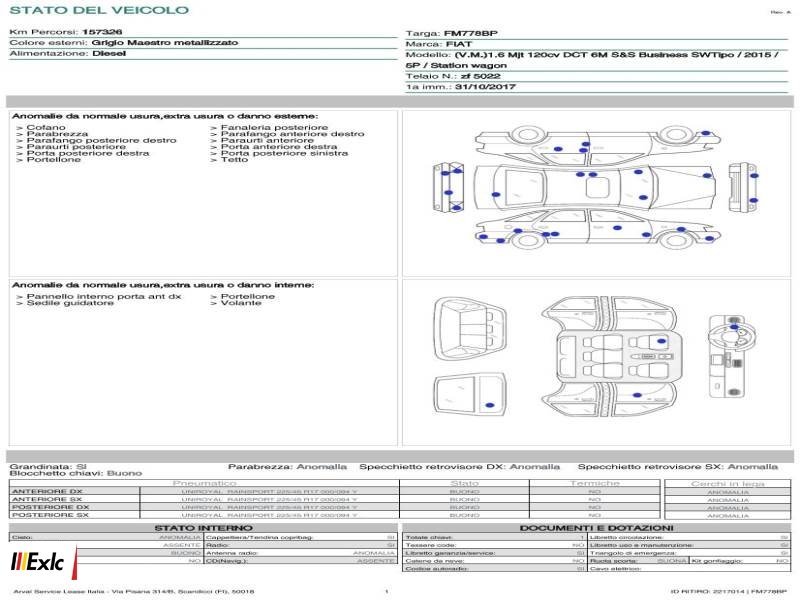Select 'Paraurti anteriore' entry
This screenshot has width=800, height=600.
pyautogui.click(x=267, y=140)
